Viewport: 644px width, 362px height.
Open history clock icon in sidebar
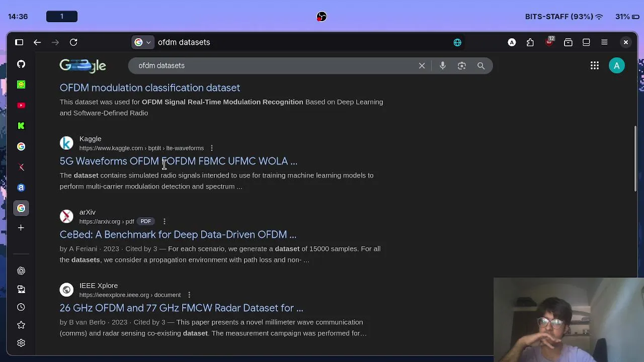(21, 307)
